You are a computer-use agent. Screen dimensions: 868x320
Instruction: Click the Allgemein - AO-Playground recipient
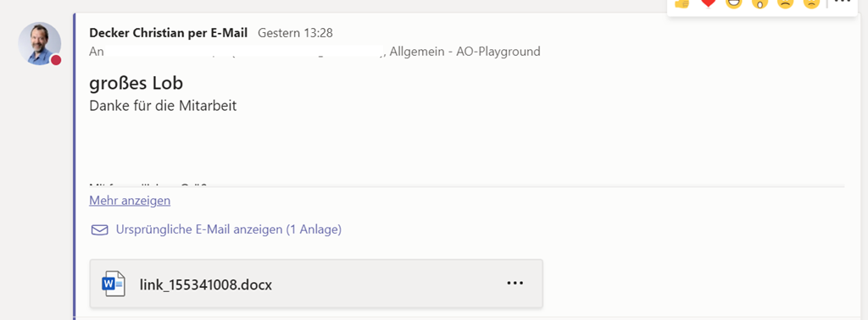(465, 52)
